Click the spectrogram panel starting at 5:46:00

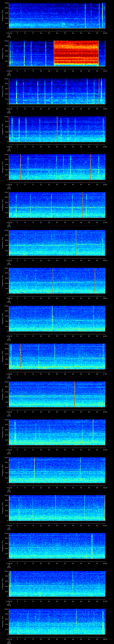click(x=57, y=584)
